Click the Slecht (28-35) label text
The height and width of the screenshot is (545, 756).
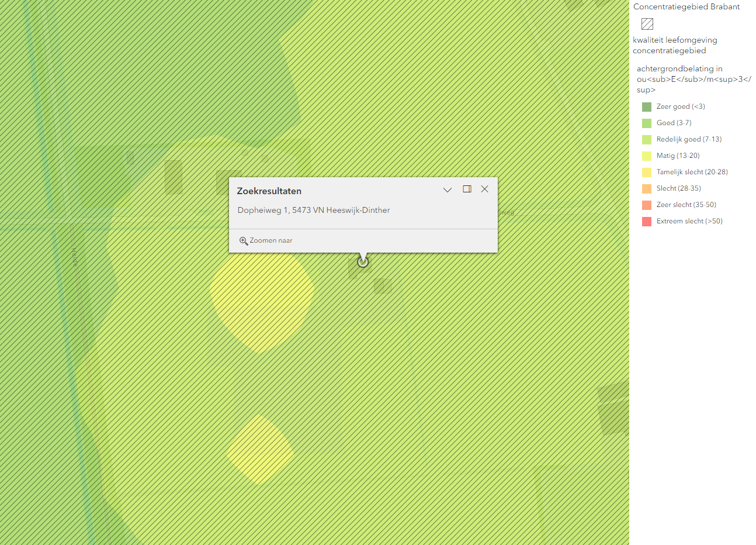click(x=678, y=188)
